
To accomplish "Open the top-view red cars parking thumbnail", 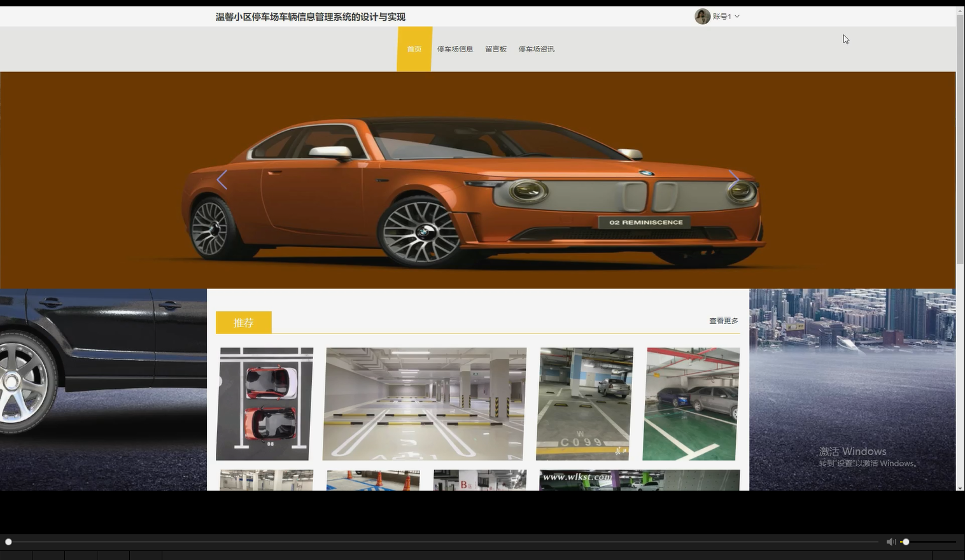I will [265, 403].
